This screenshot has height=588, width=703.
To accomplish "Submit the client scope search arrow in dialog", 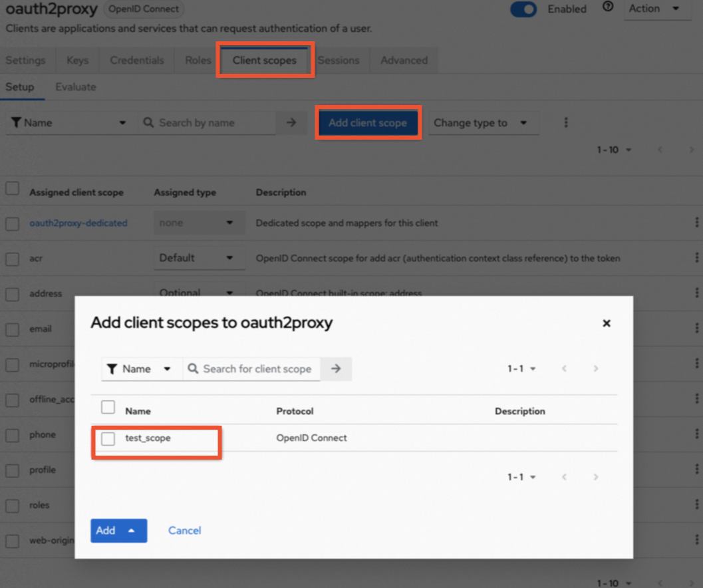I will [336, 368].
